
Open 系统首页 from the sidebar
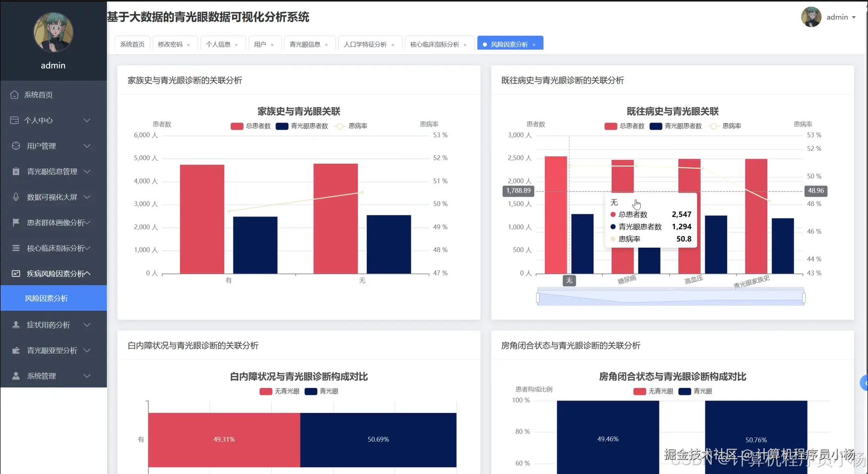click(x=54, y=94)
